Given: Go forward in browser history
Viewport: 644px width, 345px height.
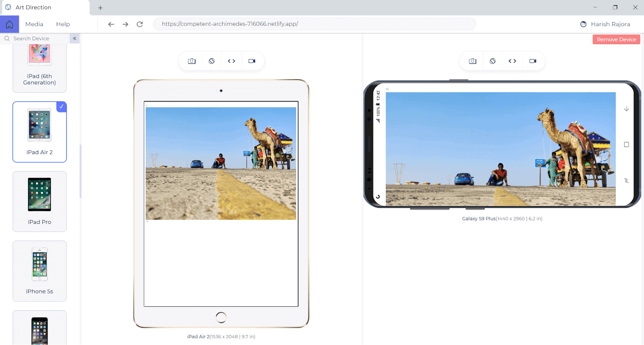Looking at the screenshot, I should pos(126,24).
